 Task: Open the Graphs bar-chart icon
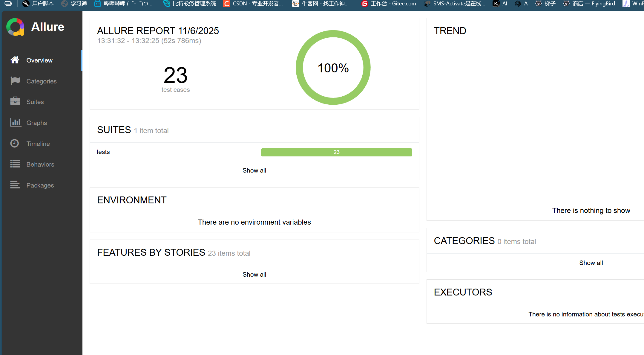point(16,122)
